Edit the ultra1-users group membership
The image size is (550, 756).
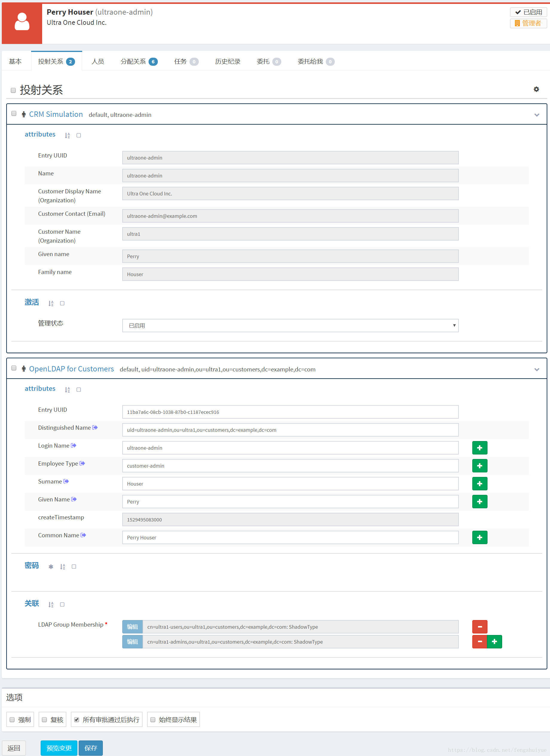tap(132, 627)
